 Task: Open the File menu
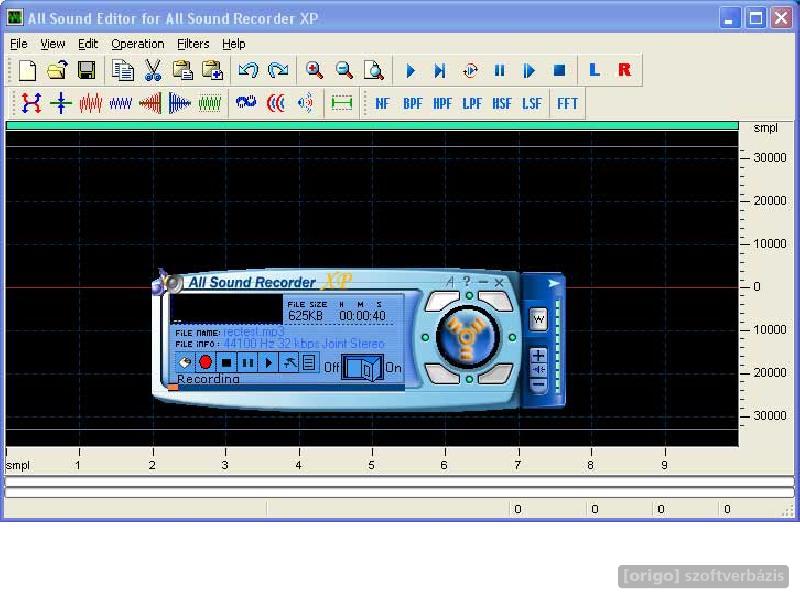pyautogui.click(x=19, y=44)
